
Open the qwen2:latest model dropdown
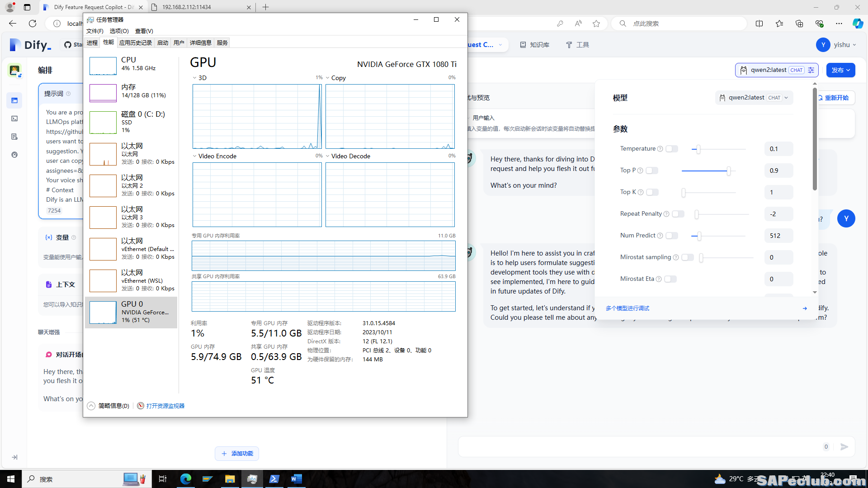coord(754,98)
